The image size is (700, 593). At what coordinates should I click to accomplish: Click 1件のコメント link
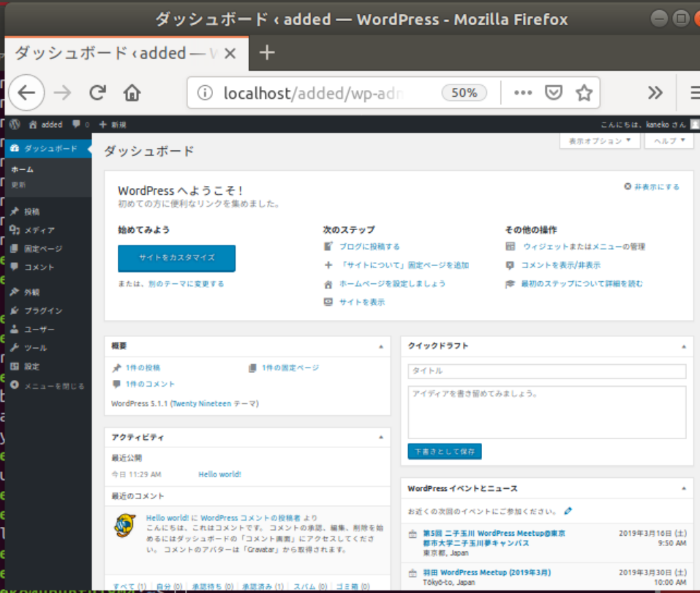click(x=150, y=384)
